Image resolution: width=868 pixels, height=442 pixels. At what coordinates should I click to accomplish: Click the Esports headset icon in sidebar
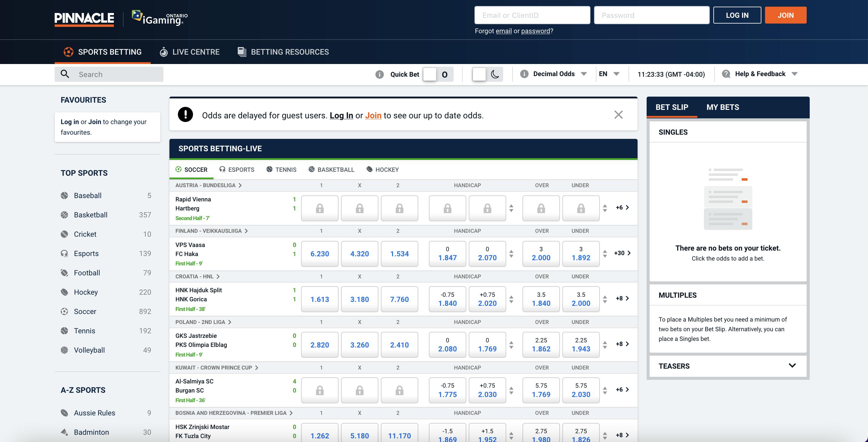pyautogui.click(x=64, y=253)
